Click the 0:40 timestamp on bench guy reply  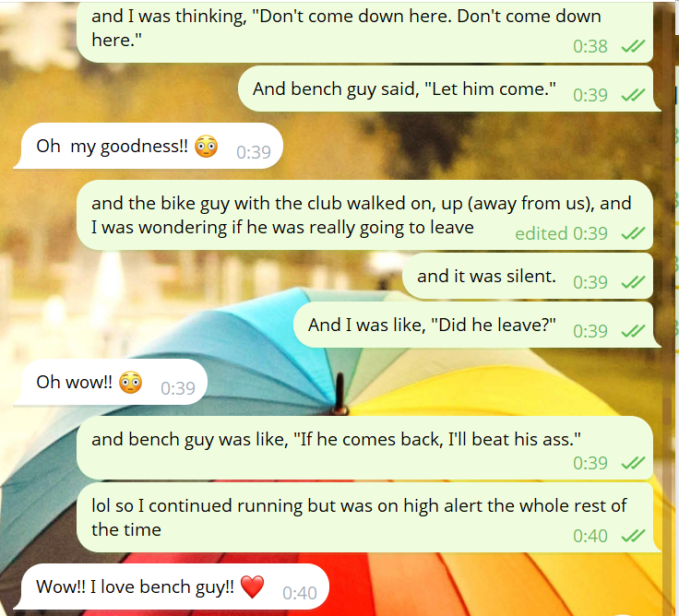pyautogui.click(x=300, y=593)
